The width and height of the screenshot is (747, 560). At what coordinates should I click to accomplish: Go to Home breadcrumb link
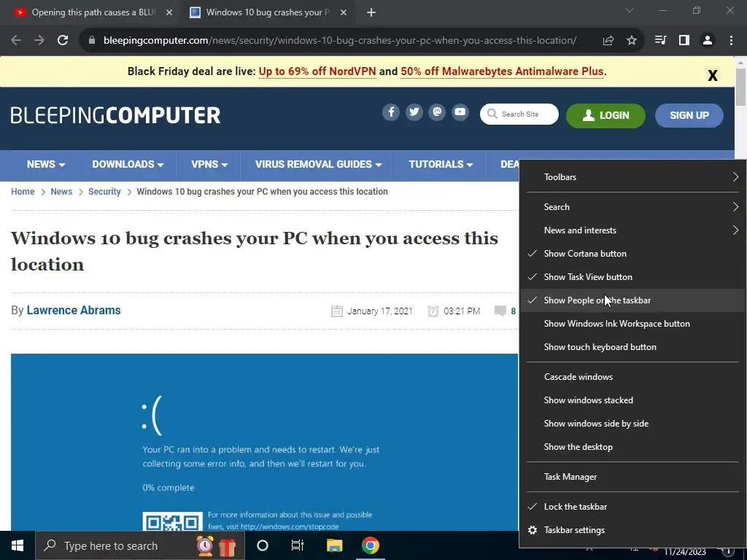(23, 192)
